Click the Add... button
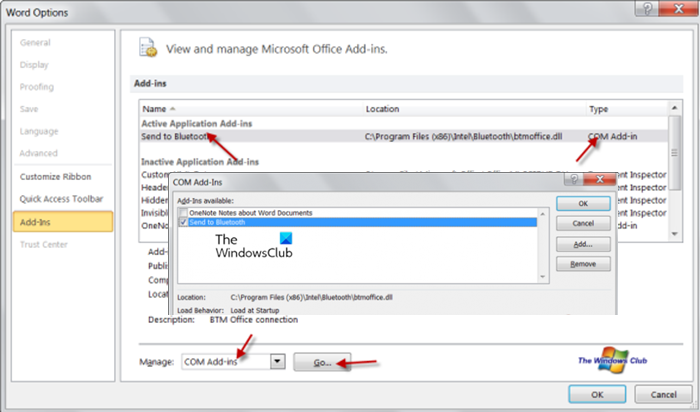 click(x=583, y=244)
